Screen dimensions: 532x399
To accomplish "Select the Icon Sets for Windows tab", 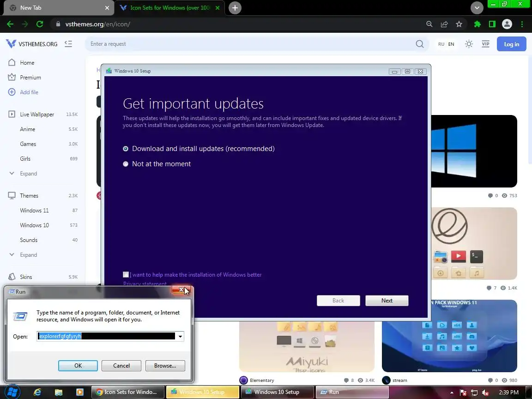I will [x=169, y=8].
